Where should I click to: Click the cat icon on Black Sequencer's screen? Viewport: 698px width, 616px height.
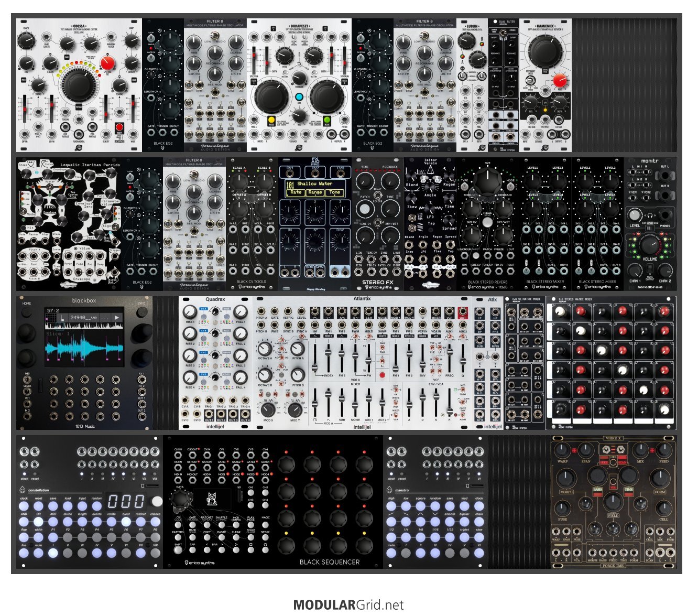pyautogui.click(x=212, y=499)
